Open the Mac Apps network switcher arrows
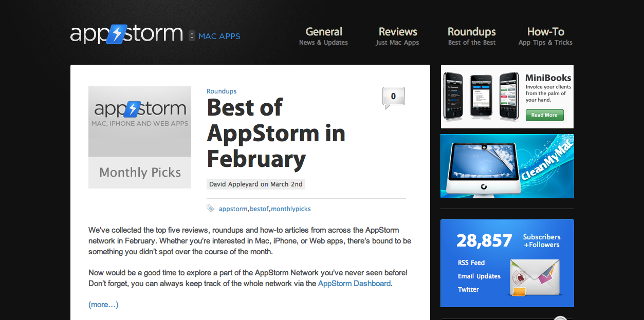This screenshot has height=320, width=644. pos(192,36)
